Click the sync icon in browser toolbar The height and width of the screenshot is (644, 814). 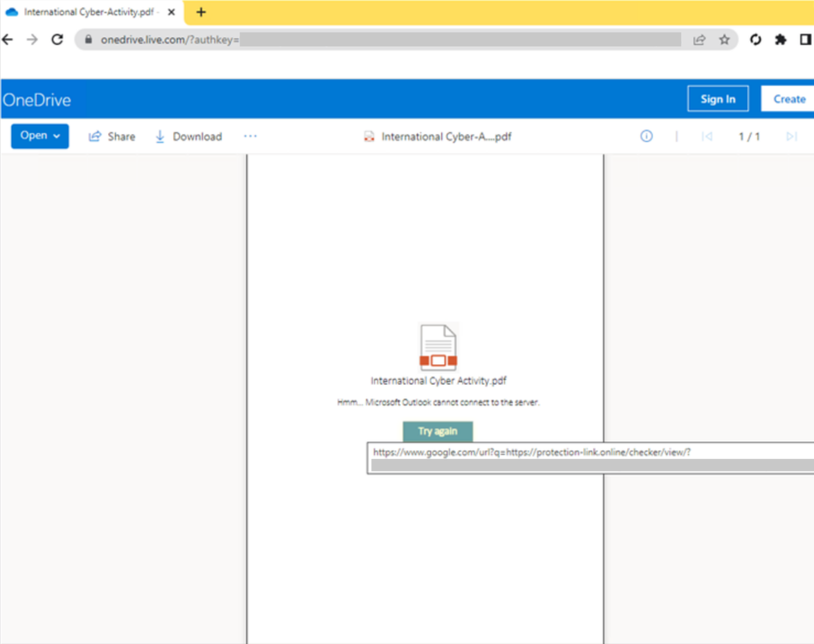[x=755, y=39]
